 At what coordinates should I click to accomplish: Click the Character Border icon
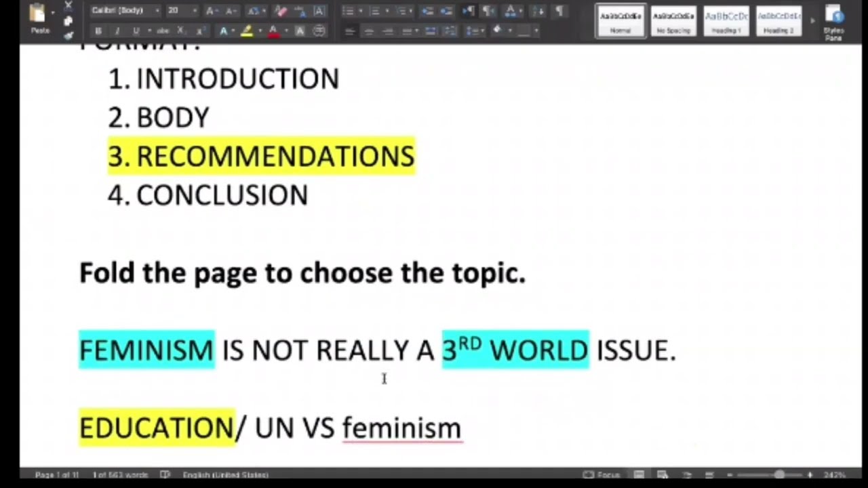tap(319, 11)
